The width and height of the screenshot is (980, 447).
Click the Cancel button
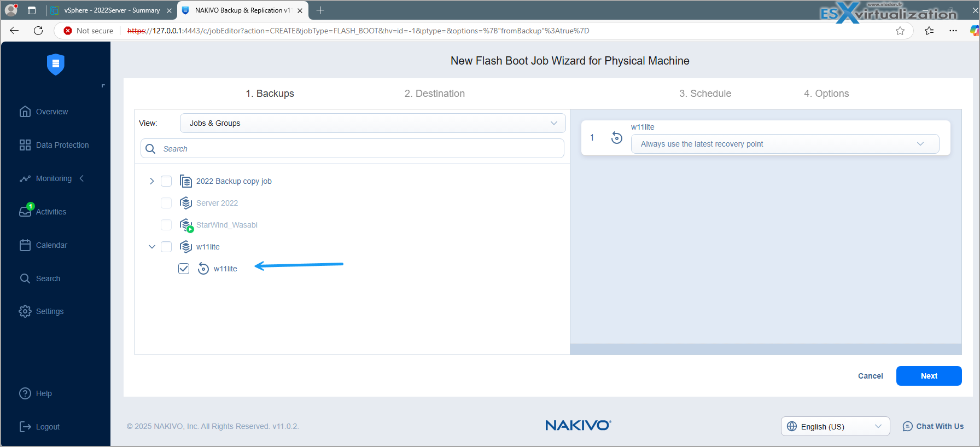click(x=870, y=376)
